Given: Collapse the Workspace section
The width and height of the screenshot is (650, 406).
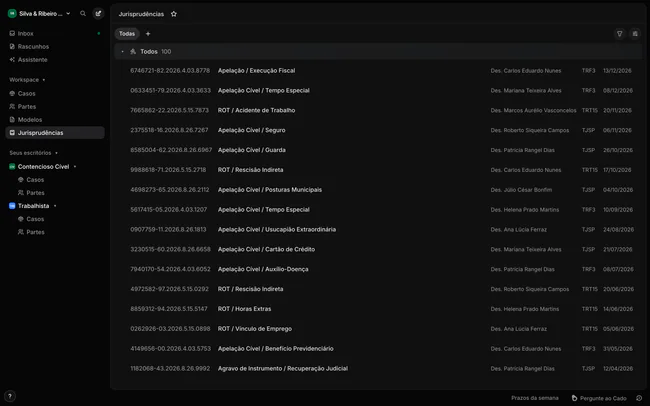Looking at the screenshot, I should 27,80.
